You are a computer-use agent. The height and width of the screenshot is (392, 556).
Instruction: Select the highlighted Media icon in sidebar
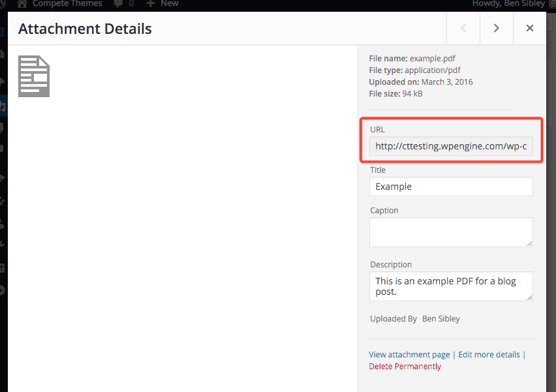pos(3,107)
